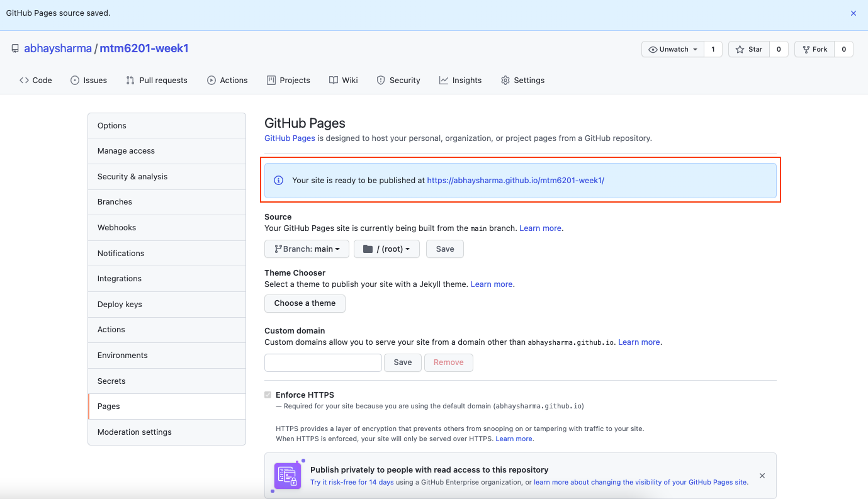This screenshot has width=868, height=499.
Task: Open the Actions tab
Action: coord(227,80)
